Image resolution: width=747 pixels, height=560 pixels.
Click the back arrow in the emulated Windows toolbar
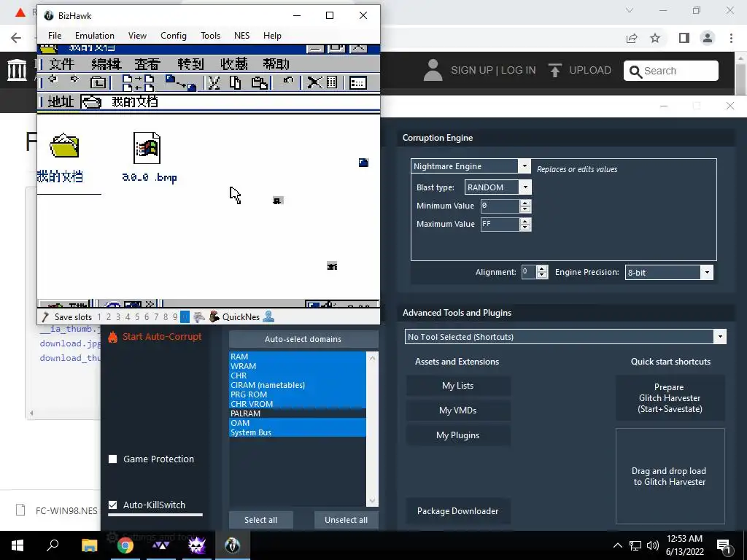pyautogui.click(x=53, y=79)
